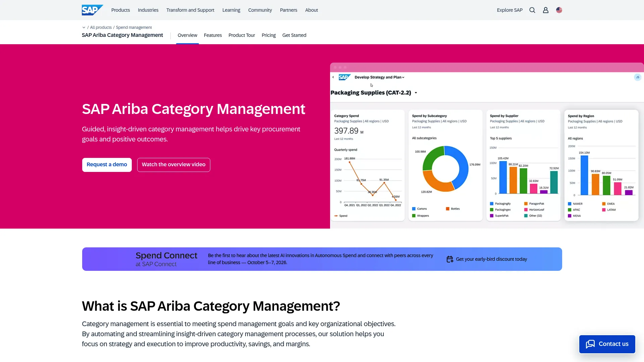Expand the breadcrumb chevron before All products
Viewport: 644px width, 362px height.
click(x=84, y=27)
